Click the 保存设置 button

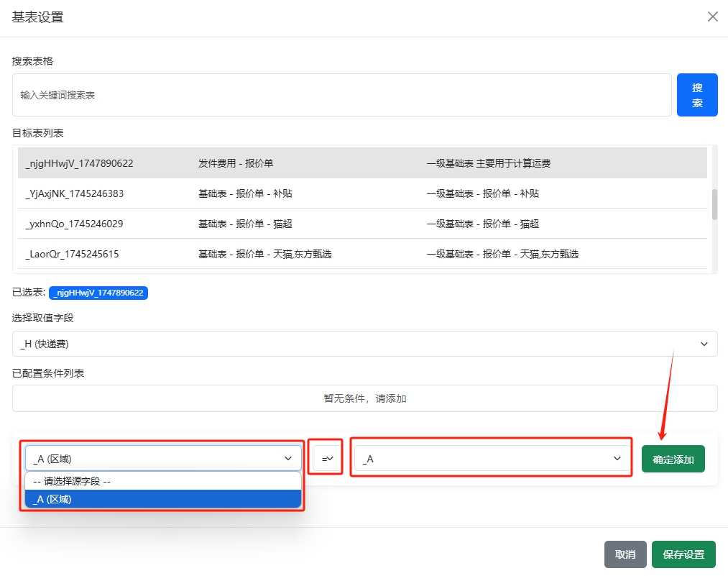pos(683,554)
